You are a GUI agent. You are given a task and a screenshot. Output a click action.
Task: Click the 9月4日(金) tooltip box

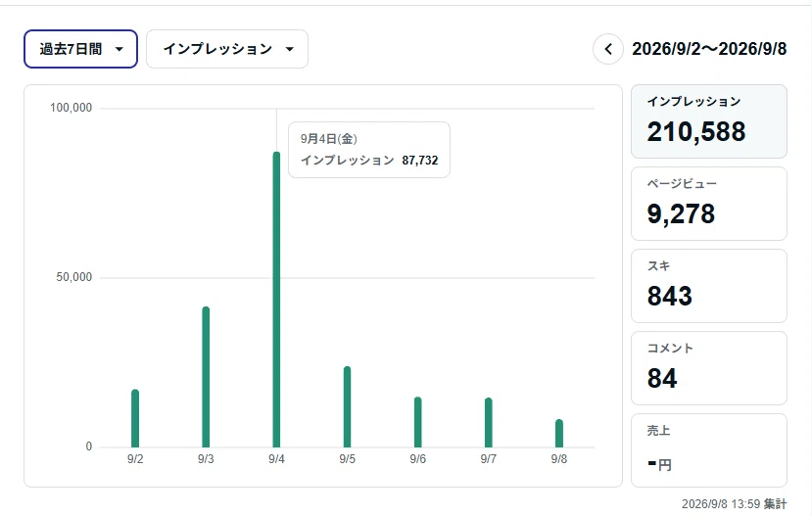tap(369, 150)
